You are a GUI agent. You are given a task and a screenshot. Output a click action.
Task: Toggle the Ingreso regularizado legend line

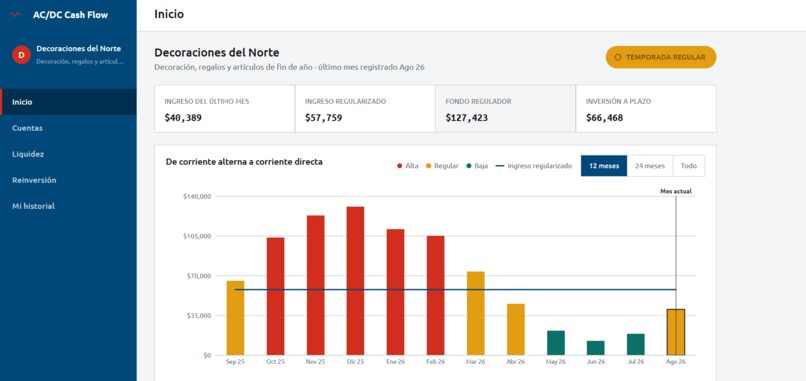pos(500,166)
